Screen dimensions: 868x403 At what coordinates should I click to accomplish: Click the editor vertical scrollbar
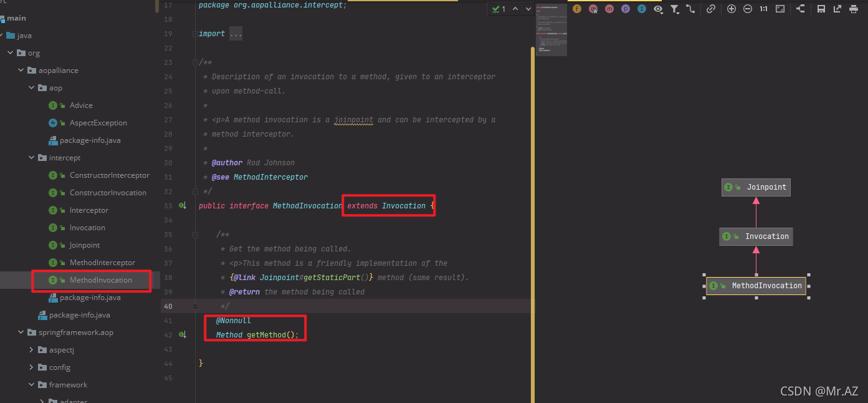(x=533, y=225)
